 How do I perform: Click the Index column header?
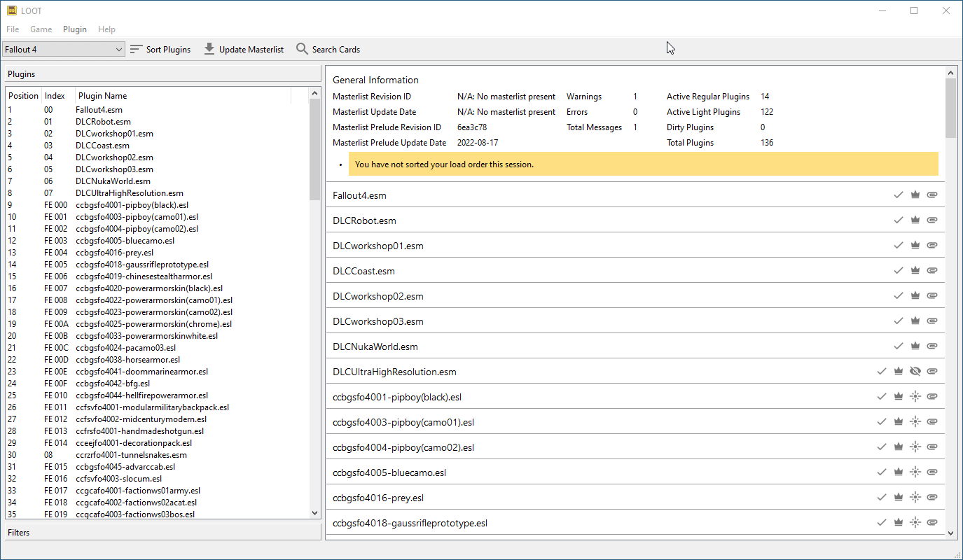[x=58, y=96]
